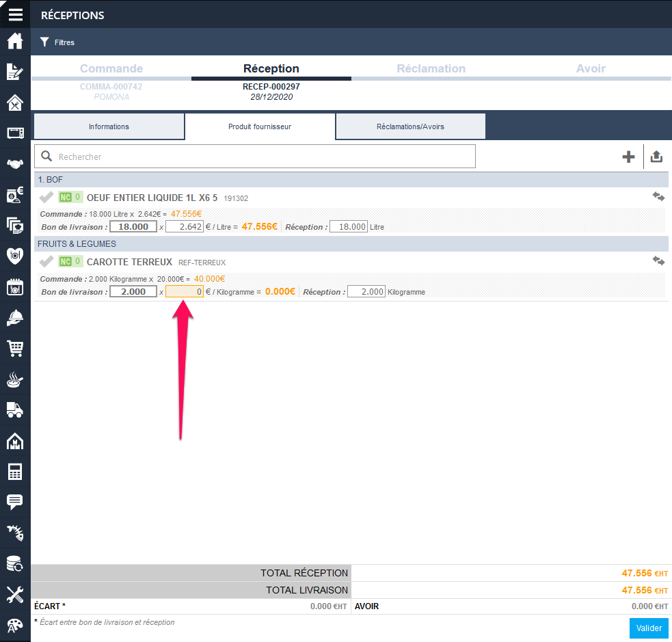The width and height of the screenshot is (672, 642).
Task: Open the calculator sidebar icon
Action: (15, 471)
